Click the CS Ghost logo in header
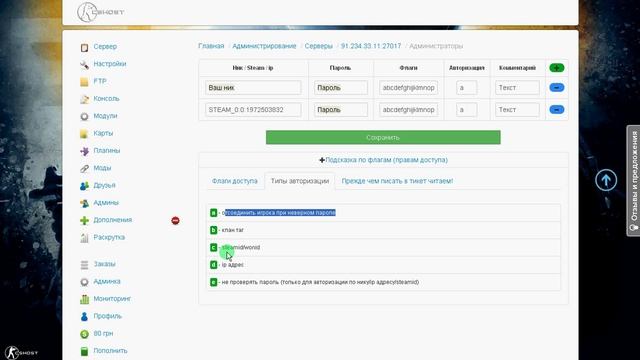The image size is (640, 360). tap(101, 12)
